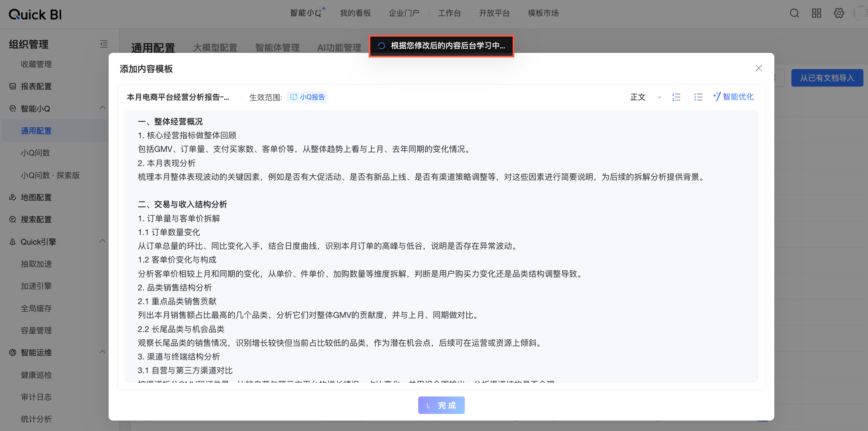868x431 pixels.
Task: Open the apps grid icon in header
Action: coord(816,13)
